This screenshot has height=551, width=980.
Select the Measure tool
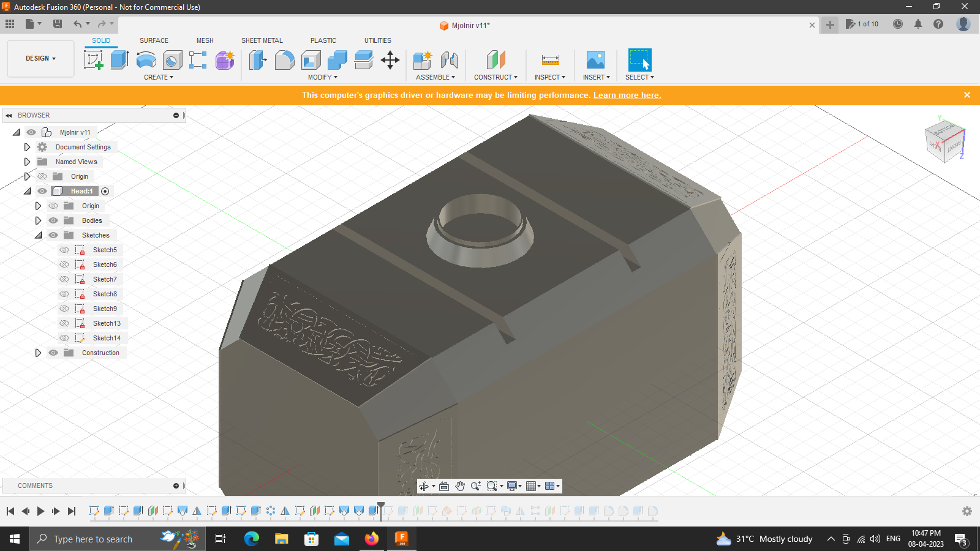tap(550, 60)
